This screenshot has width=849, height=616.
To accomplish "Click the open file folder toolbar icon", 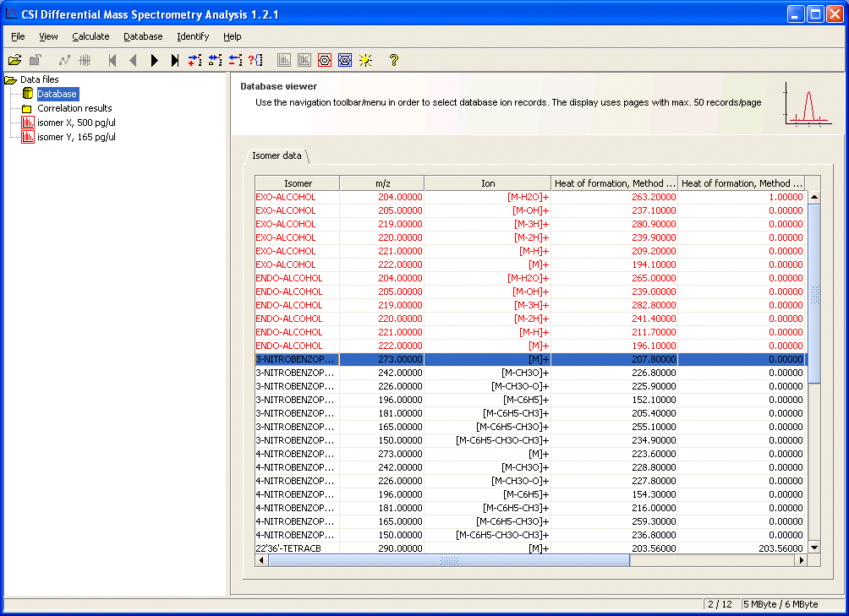I will [x=14, y=60].
